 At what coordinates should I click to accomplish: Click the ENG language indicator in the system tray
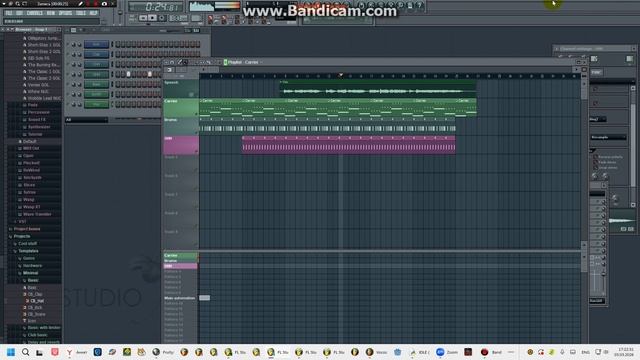[585, 352]
